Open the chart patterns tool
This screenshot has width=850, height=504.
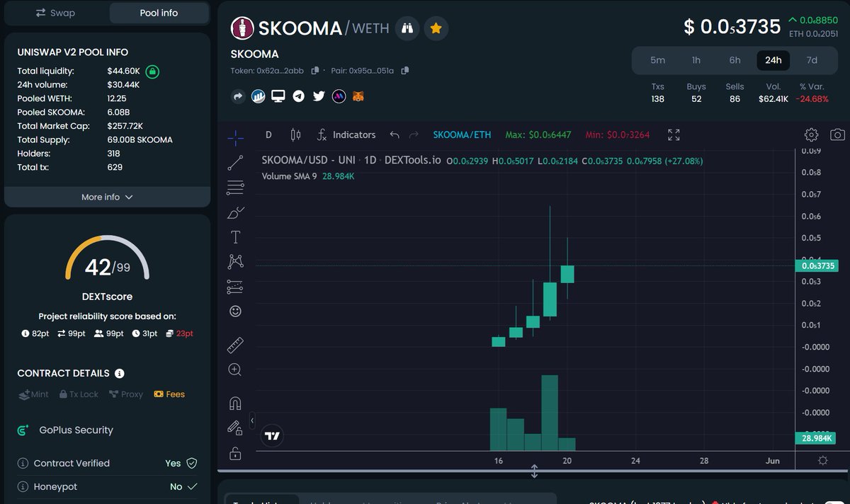pos(235,262)
